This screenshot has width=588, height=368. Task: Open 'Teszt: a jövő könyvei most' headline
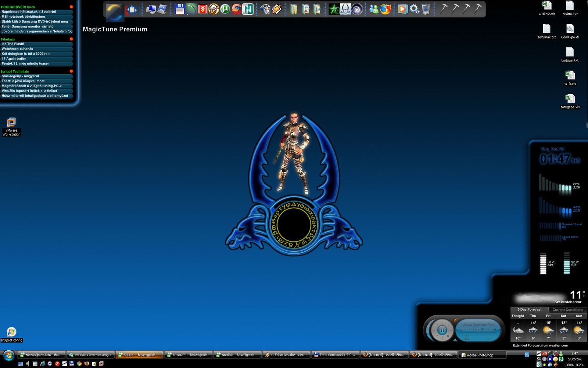(x=36, y=81)
